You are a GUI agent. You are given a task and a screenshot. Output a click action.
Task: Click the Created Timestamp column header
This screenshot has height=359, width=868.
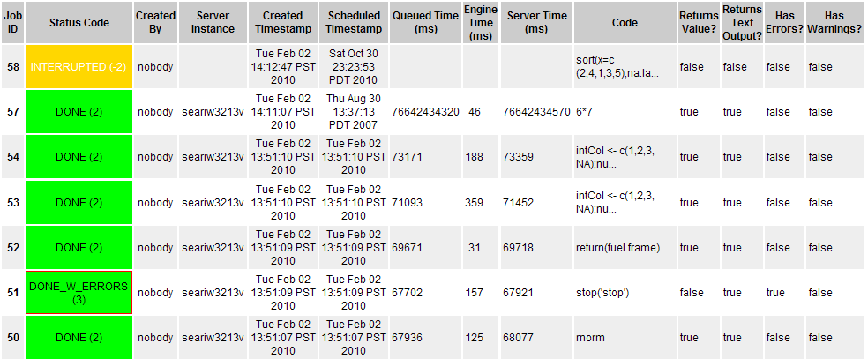pos(282,22)
